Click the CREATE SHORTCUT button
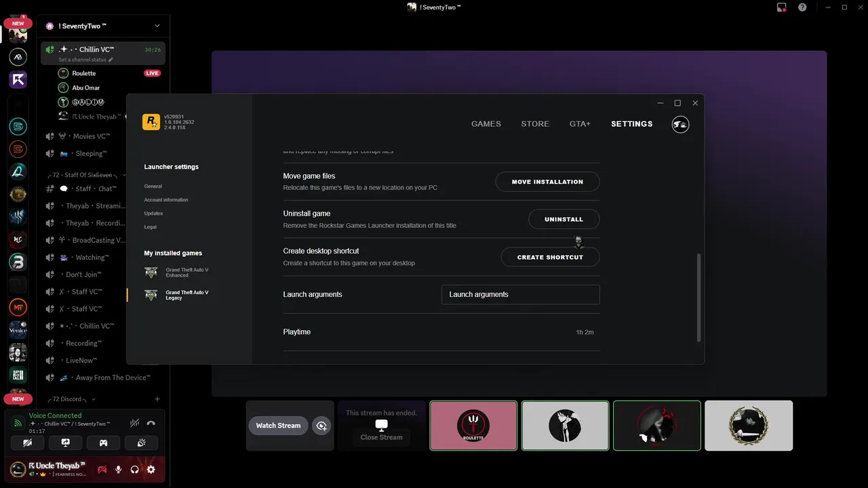 tap(550, 258)
